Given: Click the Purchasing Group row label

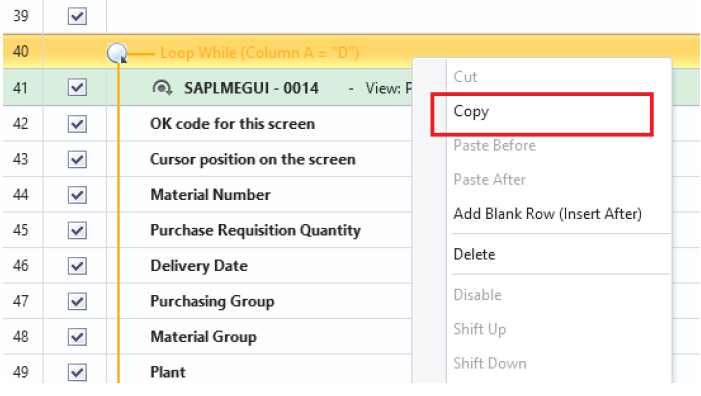Looking at the screenshot, I should coord(212,301).
